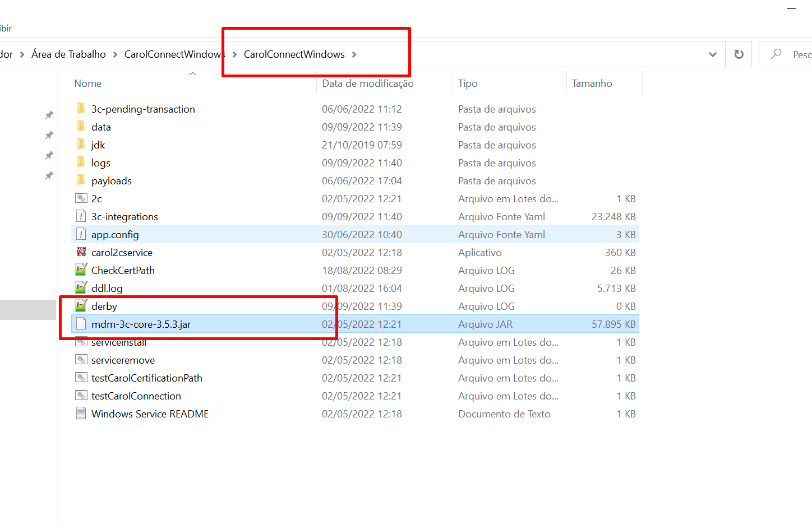Select the derby file name
812x525 pixels.
click(x=104, y=306)
